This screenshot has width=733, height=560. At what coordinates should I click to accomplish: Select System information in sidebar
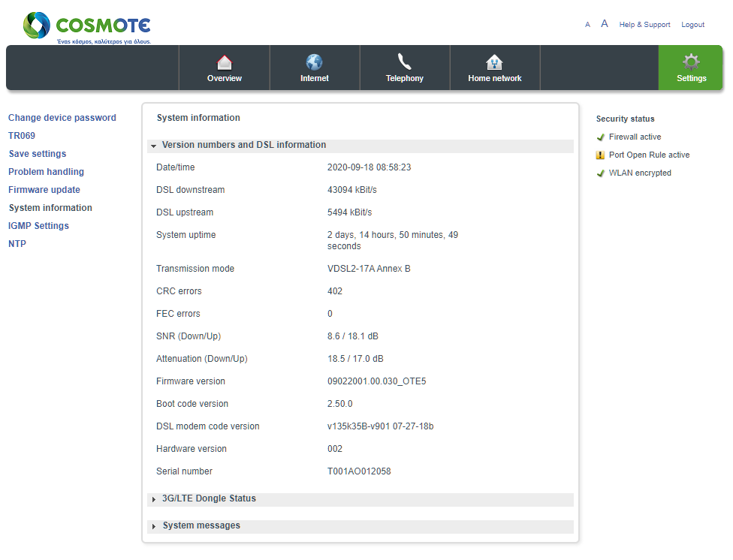50,208
